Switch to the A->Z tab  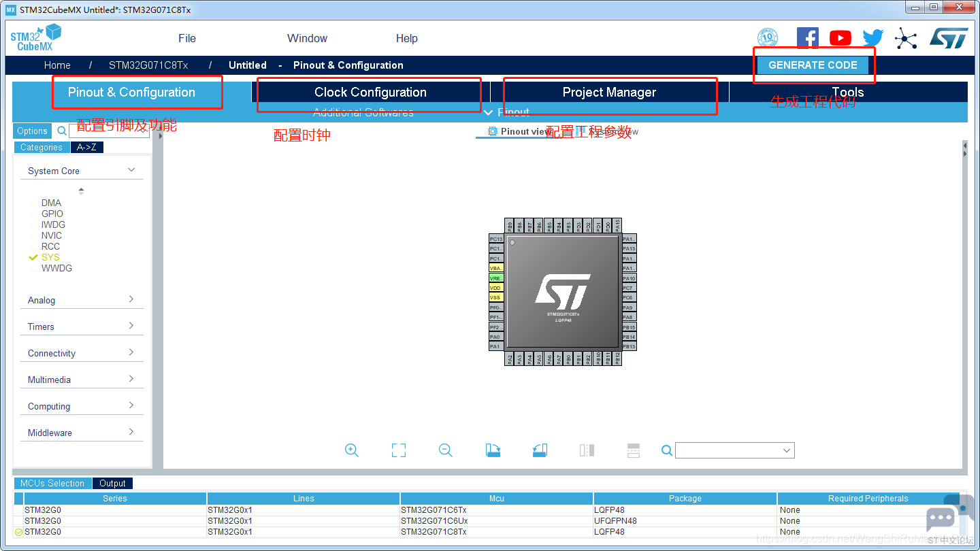point(86,148)
